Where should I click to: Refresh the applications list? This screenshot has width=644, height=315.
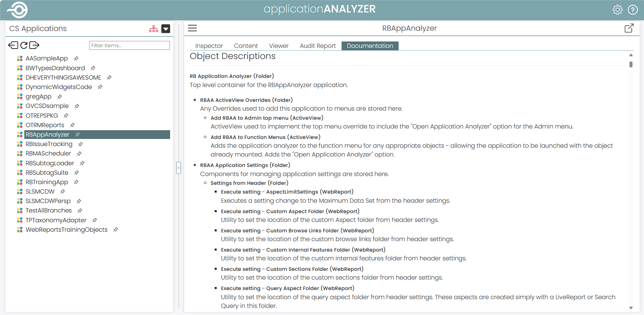(24, 45)
